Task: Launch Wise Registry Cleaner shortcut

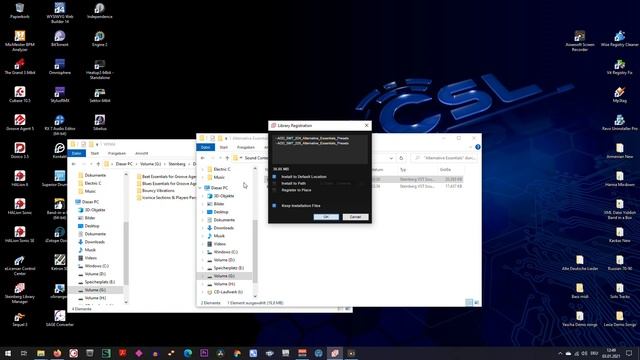Action: pos(620,38)
